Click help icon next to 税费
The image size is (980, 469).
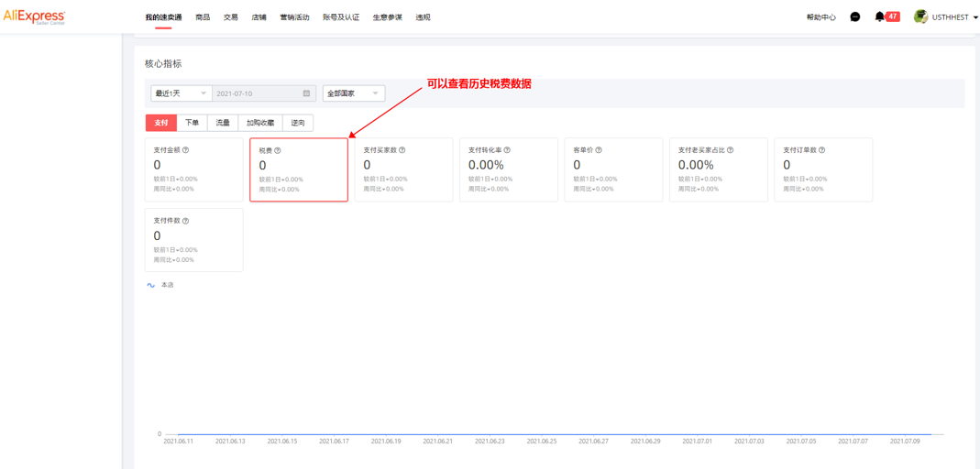coord(278,150)
